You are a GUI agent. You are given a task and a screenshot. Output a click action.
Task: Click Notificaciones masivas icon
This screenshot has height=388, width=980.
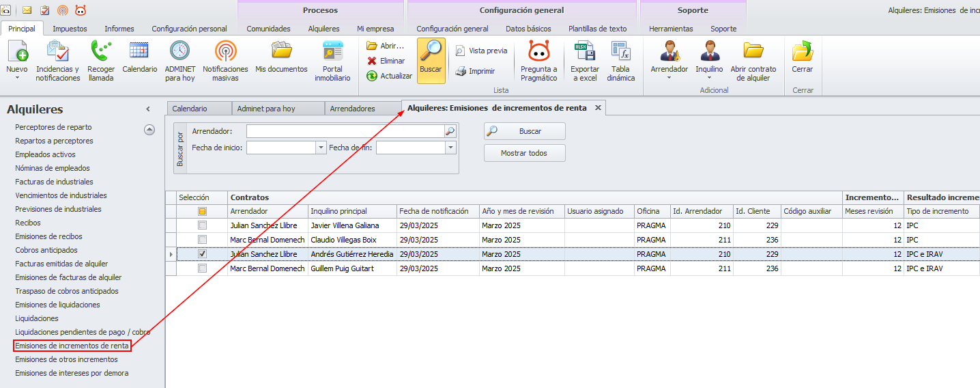[x=225, y=52]
